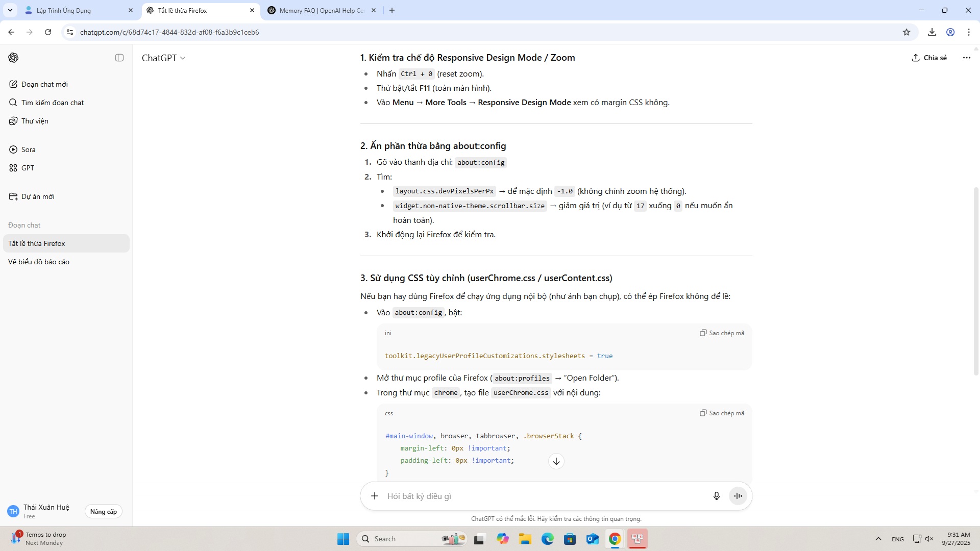Toggle the ChatGPT sidebar panel
980x551 pixels.
click(x=119, y=58)
